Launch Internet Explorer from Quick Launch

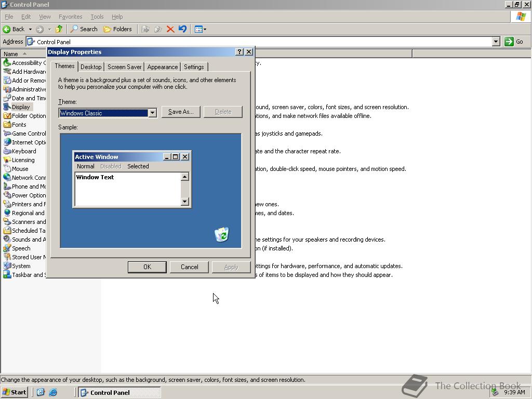click(54, 392)
